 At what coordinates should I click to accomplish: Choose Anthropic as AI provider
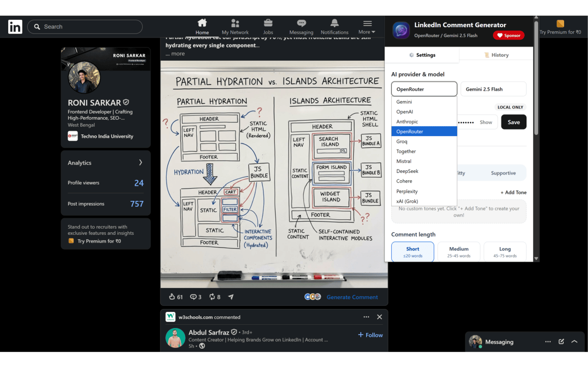pyautogui.click(x=424, y=121)
